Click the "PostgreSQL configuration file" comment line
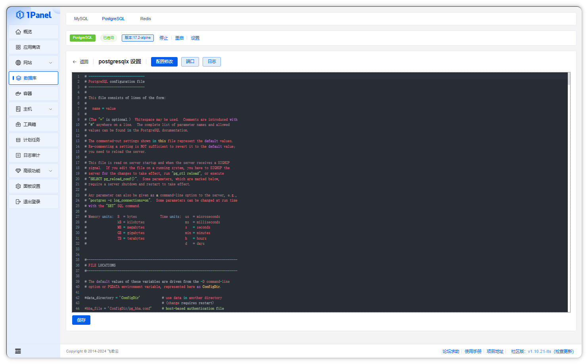 click(115, 82)
